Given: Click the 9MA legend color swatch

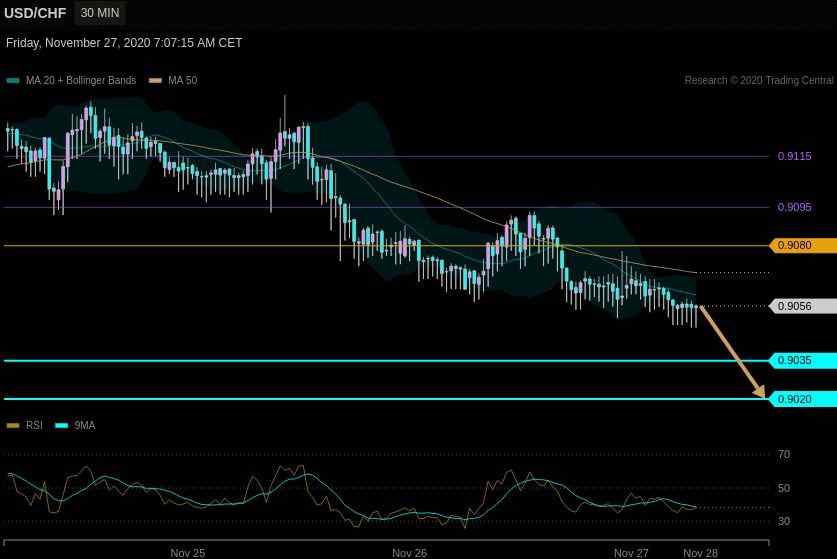Looking at the screenshot, I should [62, 426].
